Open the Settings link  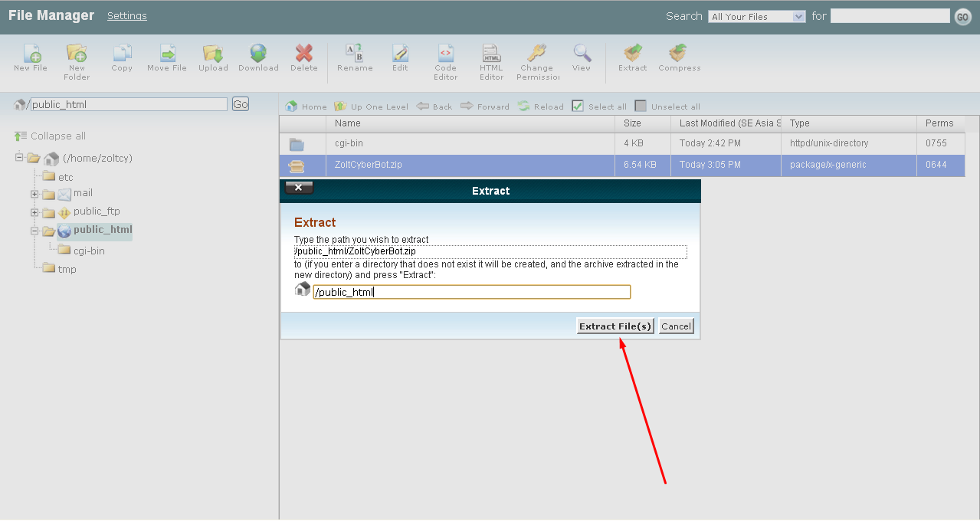127,16
